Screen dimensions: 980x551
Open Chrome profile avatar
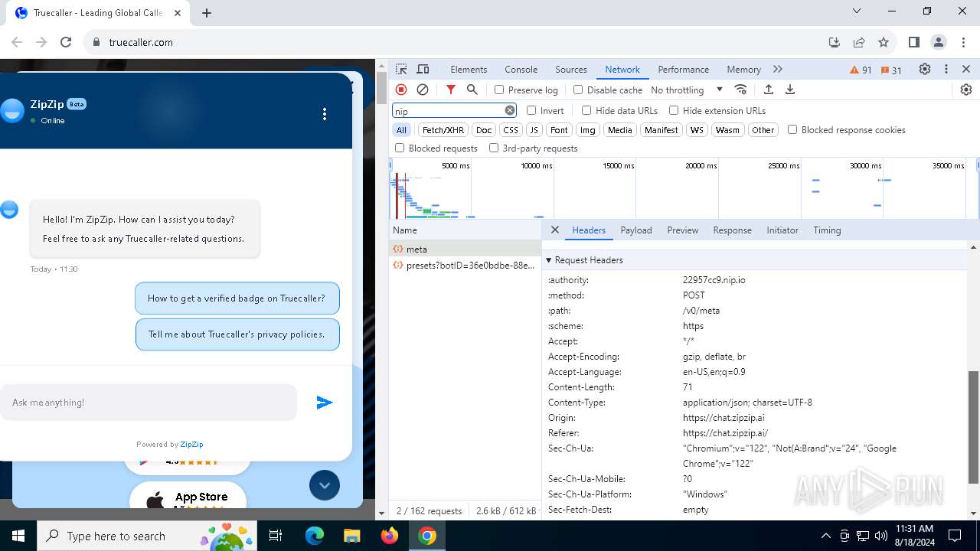click(939, 42)
